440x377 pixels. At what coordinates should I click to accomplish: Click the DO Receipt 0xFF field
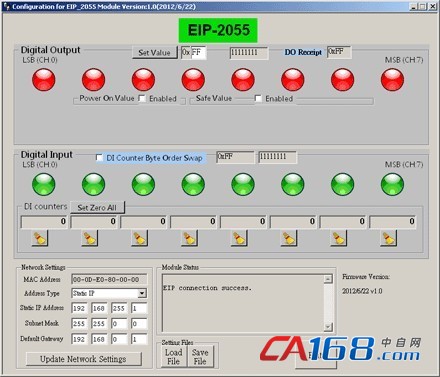(339, 52)
